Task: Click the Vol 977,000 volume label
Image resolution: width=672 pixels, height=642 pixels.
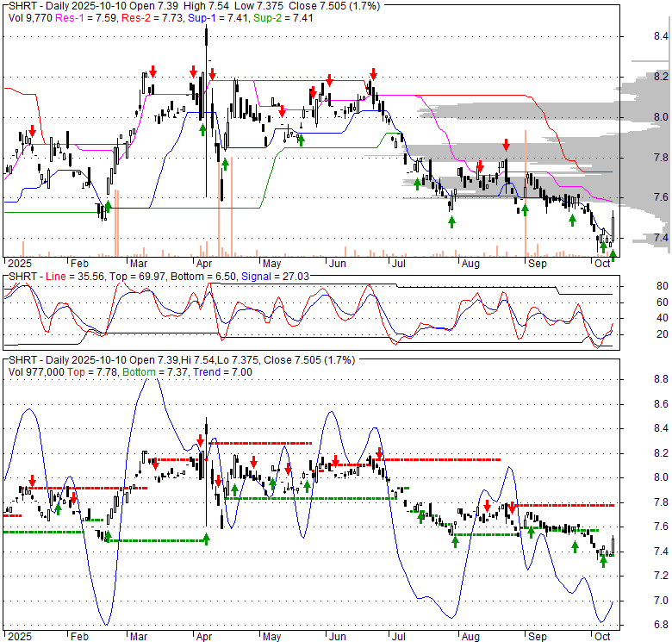Action: pos(36,373)
